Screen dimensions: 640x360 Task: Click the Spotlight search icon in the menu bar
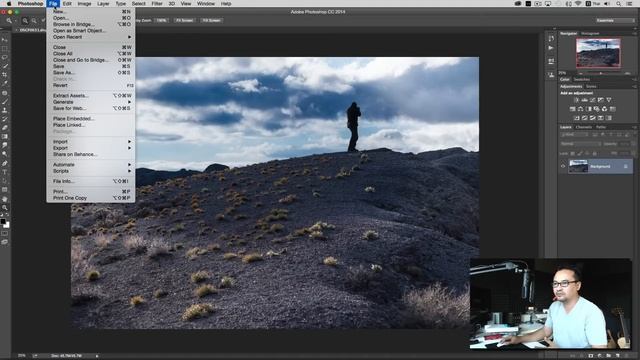(x=619, y=4)
